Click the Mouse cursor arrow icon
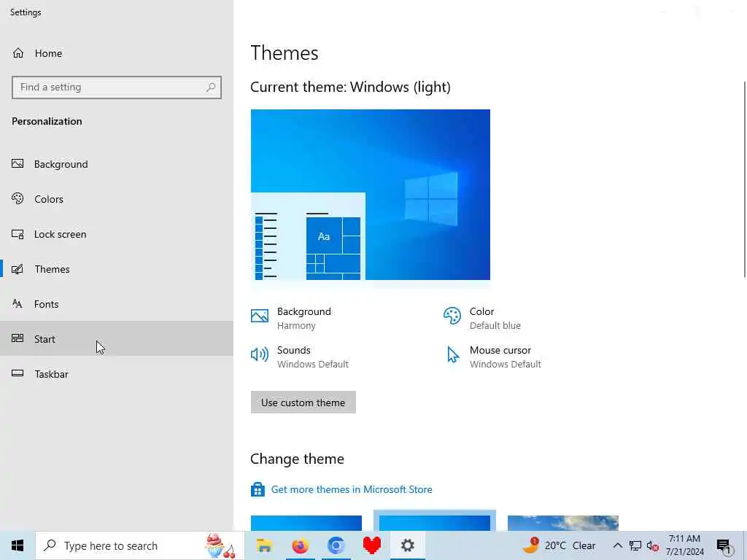Viewport: 747px width, 560px height. 452,355
